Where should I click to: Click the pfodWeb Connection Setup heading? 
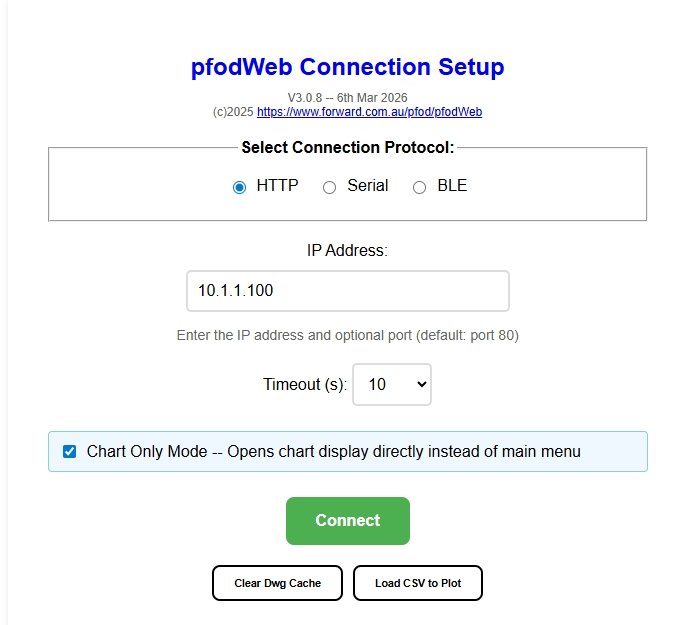pos(347,67)
